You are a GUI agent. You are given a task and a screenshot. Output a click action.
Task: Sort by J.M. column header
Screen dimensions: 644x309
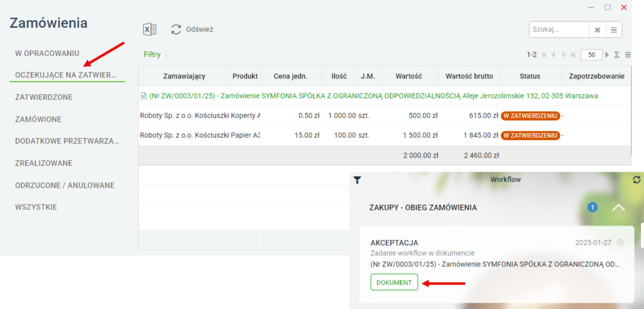[367, 76]
